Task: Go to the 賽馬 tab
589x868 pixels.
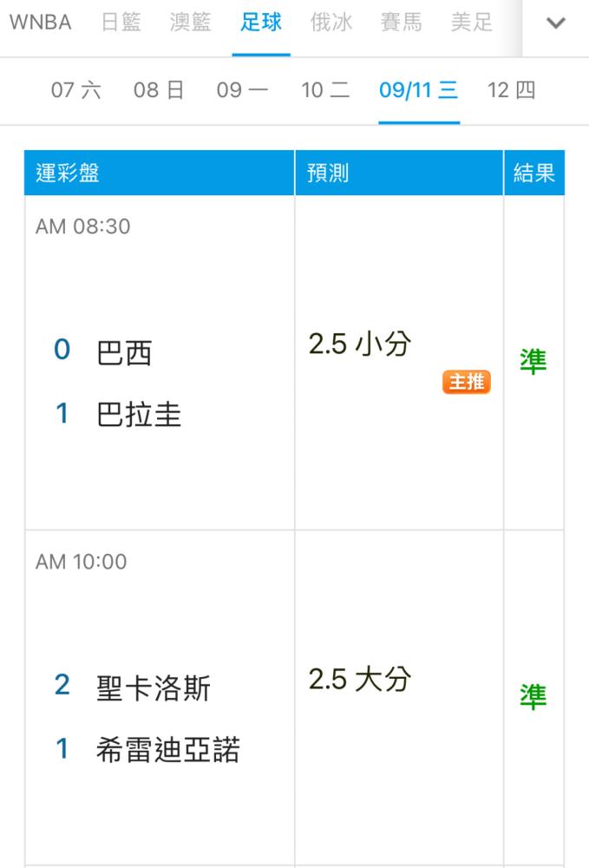Action: pyautogui.click(x=401, y=23)
